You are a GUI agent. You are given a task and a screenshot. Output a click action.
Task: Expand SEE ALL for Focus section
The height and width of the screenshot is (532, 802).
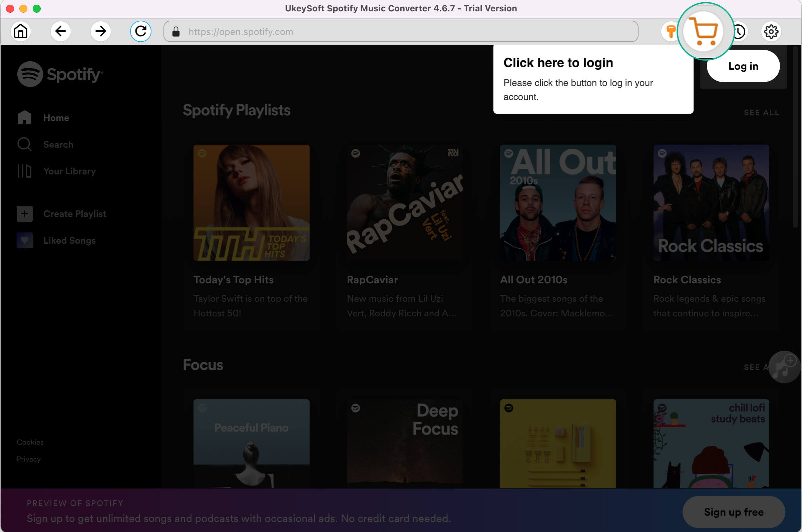(x=755, y=366)
